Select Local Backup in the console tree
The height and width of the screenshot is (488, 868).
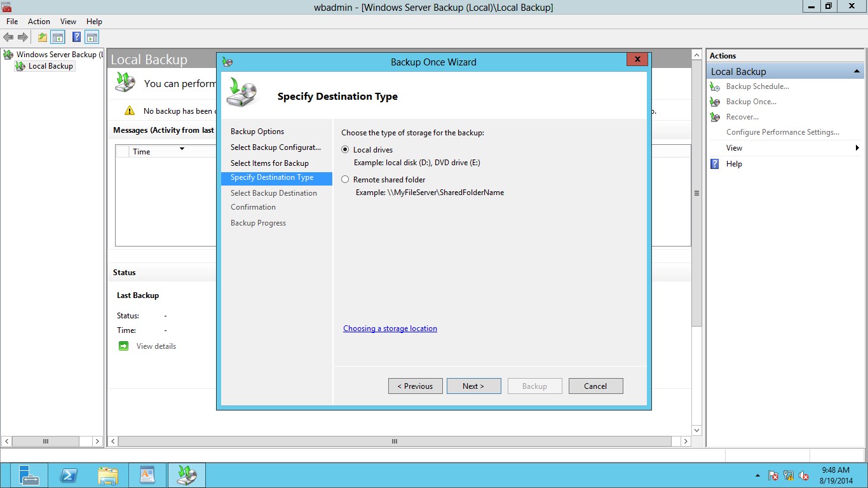click(51, 66)
